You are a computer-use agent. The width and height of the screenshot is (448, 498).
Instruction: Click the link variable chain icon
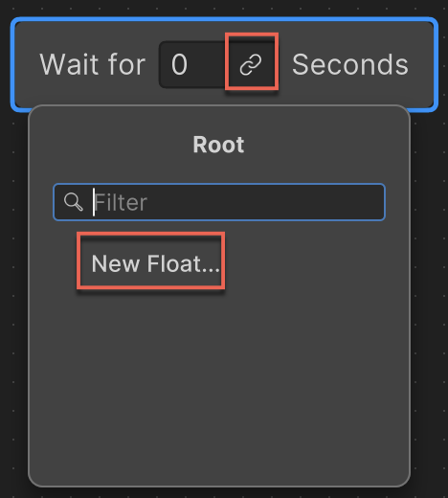(x=251, y=64)
